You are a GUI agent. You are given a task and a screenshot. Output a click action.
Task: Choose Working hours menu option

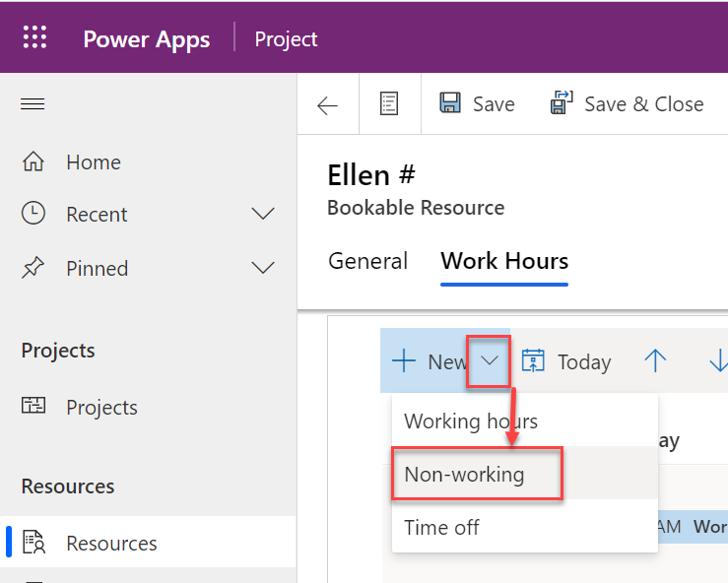coord(471,421)
